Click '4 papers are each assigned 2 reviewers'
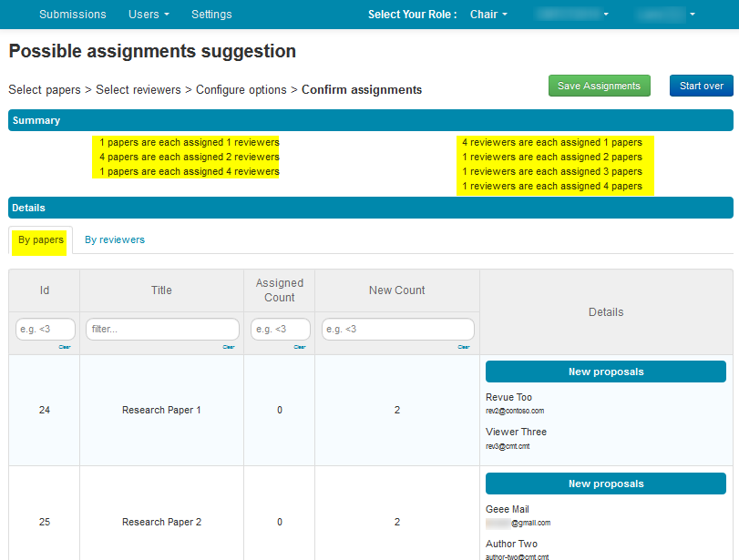This screenshot has height=560, width=739. [x=189, y=157]
